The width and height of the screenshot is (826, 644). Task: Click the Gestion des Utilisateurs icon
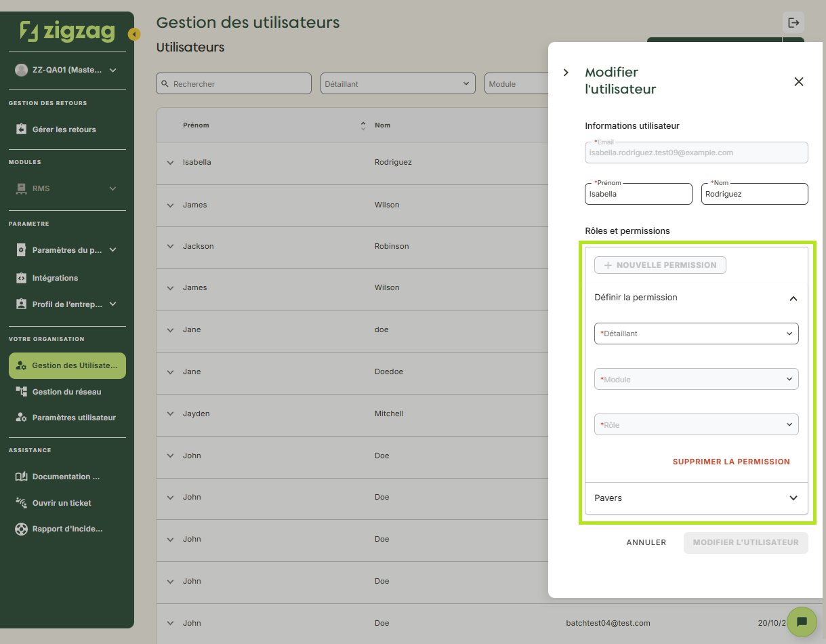coord(21,365)
